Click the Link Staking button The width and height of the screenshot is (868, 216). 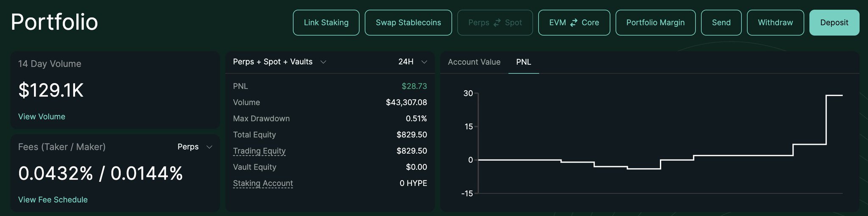tap(326, 22)
